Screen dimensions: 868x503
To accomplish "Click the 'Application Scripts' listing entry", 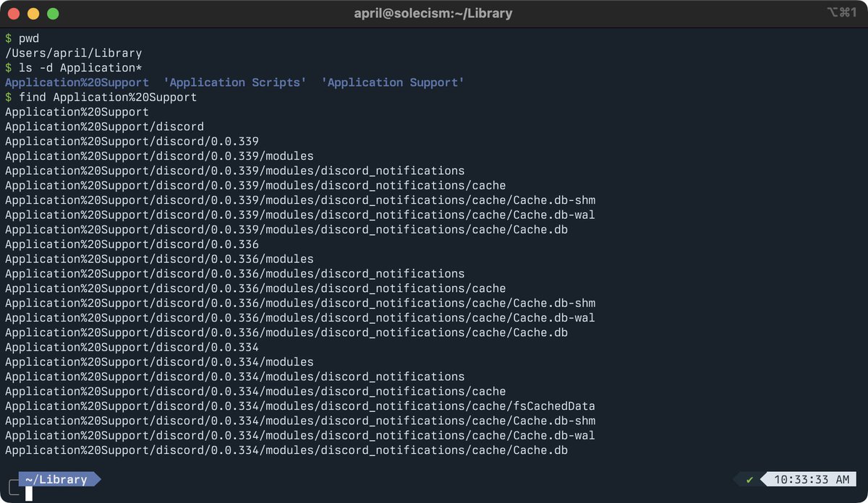I will (235, 82).
